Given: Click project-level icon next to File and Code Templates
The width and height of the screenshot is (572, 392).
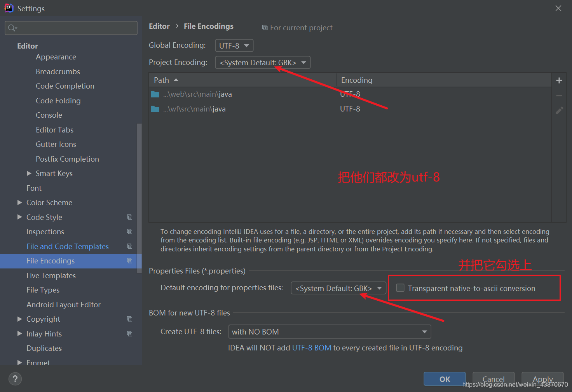Looking at the screenshot, I should pyautogui.click(x=130, y=246).
